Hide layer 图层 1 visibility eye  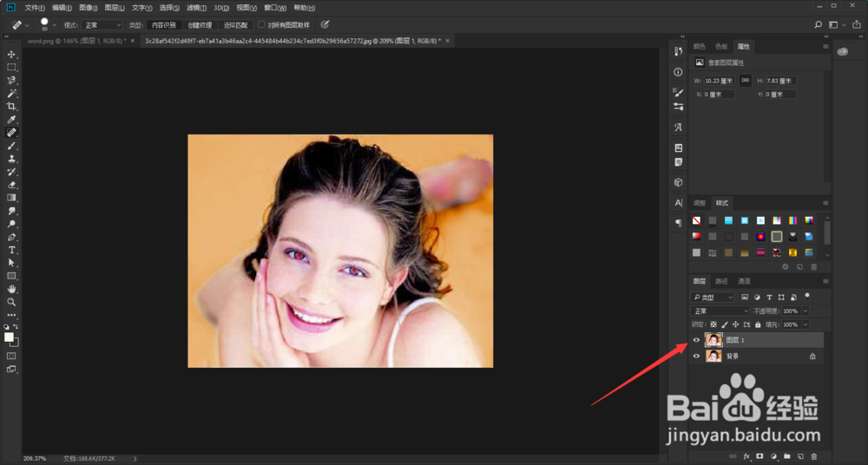(696, 340)
